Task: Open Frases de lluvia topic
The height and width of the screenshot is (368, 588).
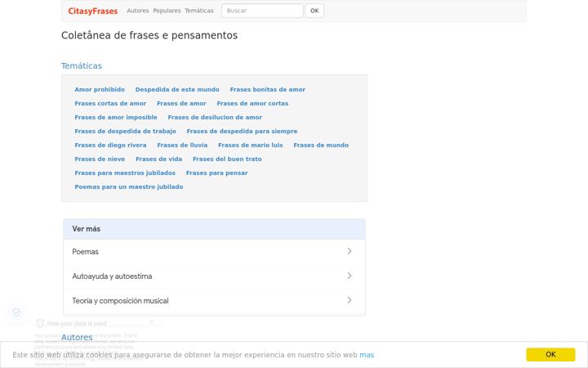Action: [182, 145]
